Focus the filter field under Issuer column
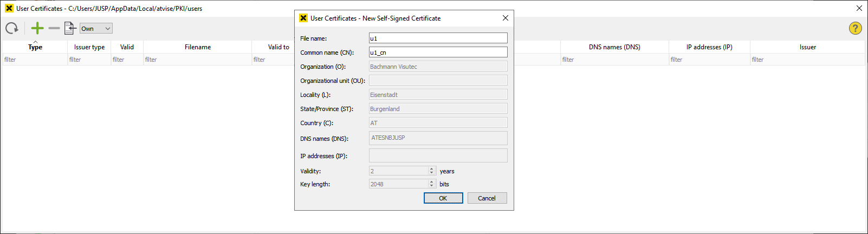The height and width of the screenshot is (234, 868). (807, 60)
